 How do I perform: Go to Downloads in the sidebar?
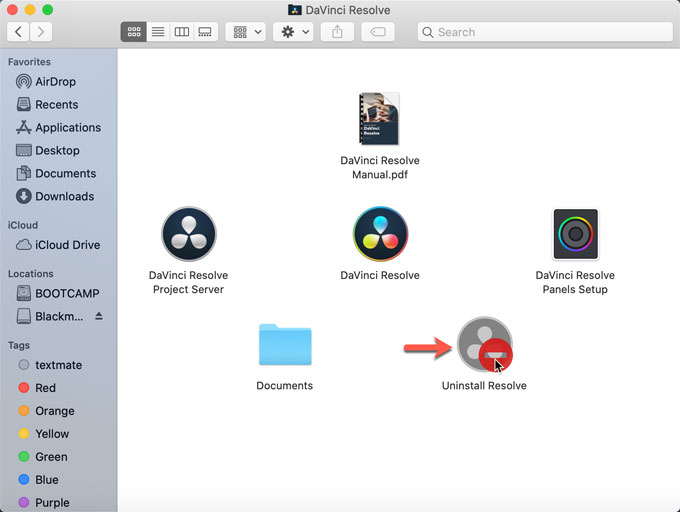point(64,196)
